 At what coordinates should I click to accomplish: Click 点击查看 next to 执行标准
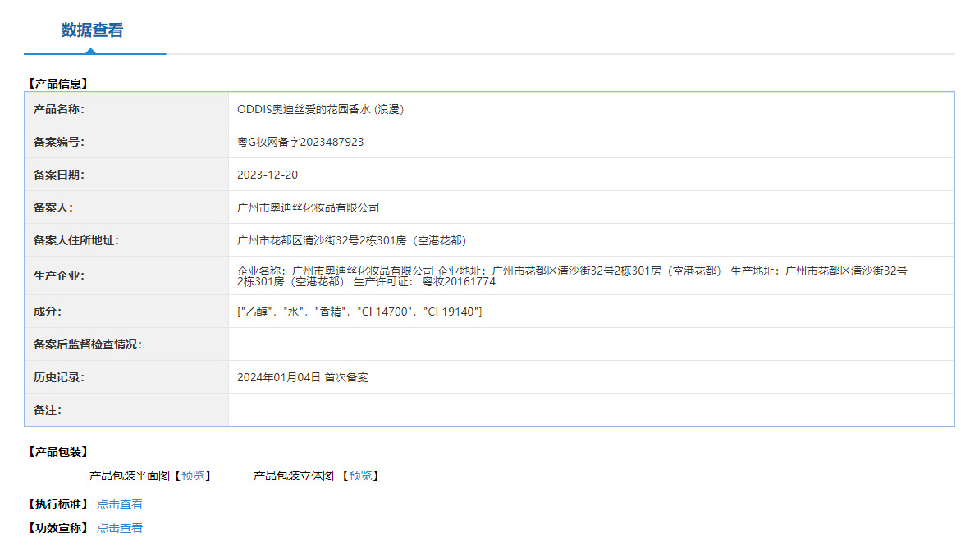[120, 504]
